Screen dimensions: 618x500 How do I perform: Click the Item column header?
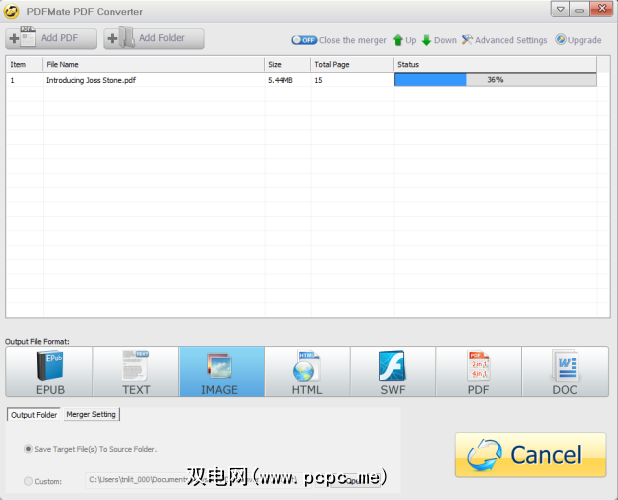point(24,65)
